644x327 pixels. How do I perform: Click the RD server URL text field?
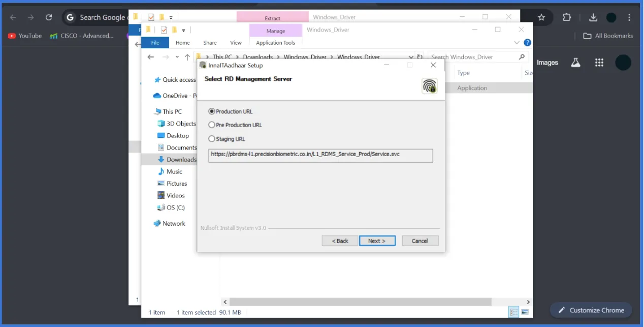click(x=320, y=155)
